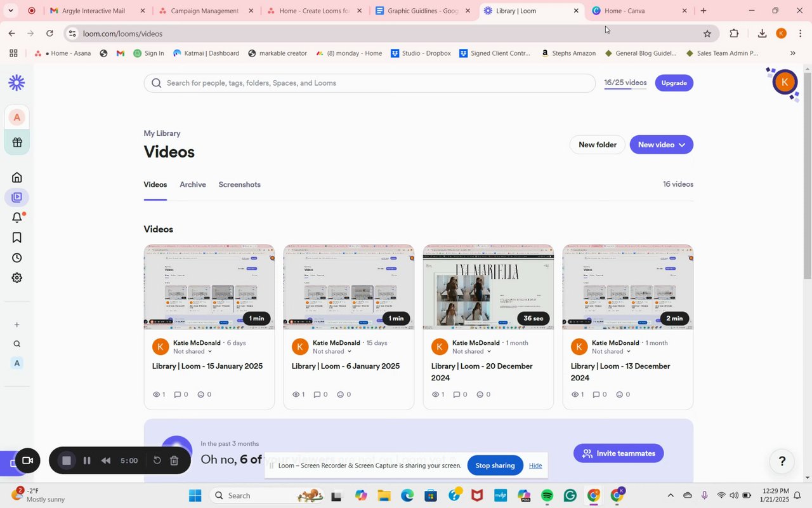The height and width of the screenshot is (508, 812).
Task: Switch to the Home - Canva browser tab
Action: tap(639, 11)
